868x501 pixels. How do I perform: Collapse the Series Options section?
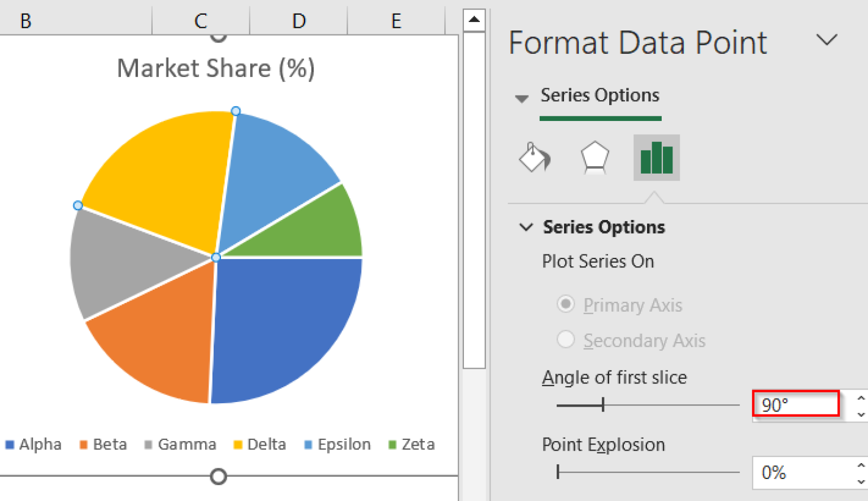527,227
